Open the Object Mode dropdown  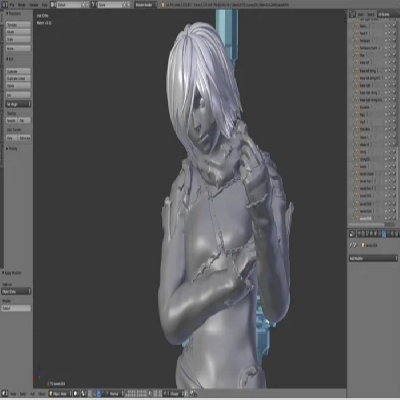pyautogui.click(x=60, y=394)
